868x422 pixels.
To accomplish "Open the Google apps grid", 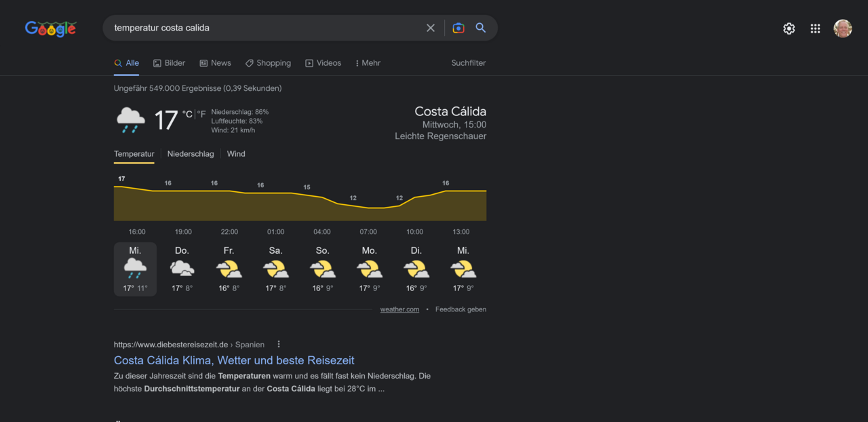I will click(x=815, y=28).
